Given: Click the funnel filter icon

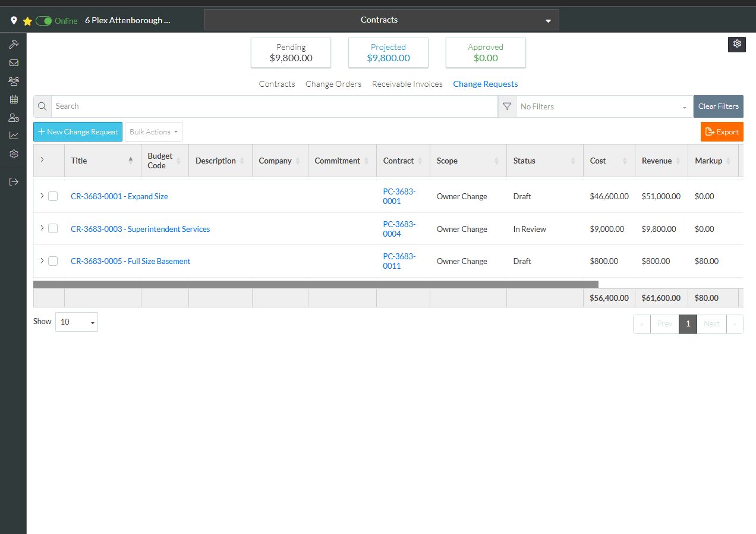Looking at the screenshot, I should click(x=507, y=106).
